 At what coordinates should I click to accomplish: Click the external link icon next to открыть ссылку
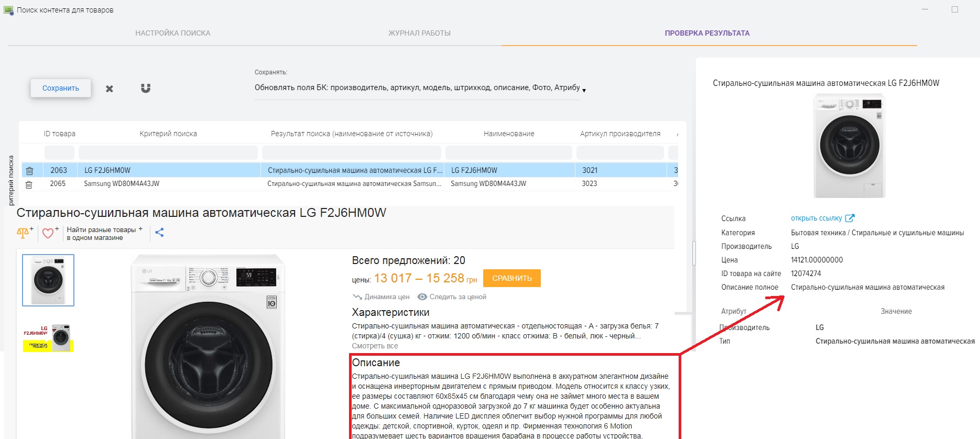click(x=850, y=218)
